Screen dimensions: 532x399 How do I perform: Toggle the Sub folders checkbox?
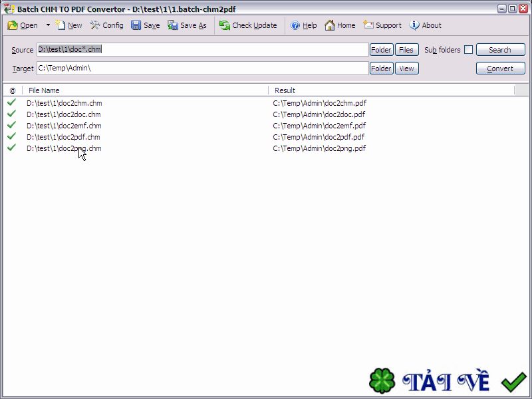tap(468, 49)
